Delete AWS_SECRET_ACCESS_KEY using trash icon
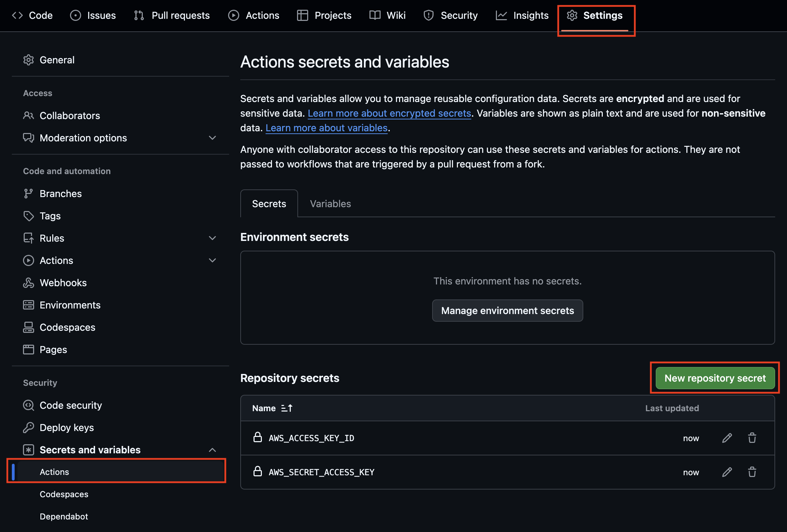Image resolution: width=787 pixels, height=532 pixels. pyautogui.click(x=752, y=472)
